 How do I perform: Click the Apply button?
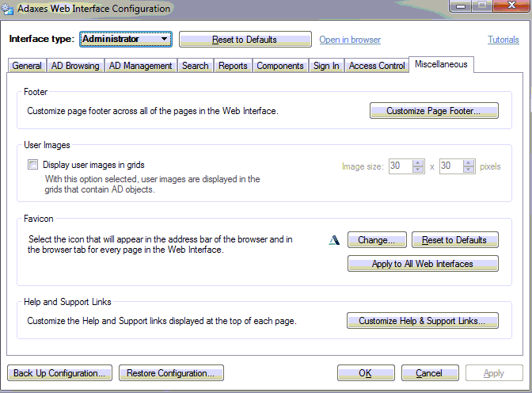tap(494, 373)
